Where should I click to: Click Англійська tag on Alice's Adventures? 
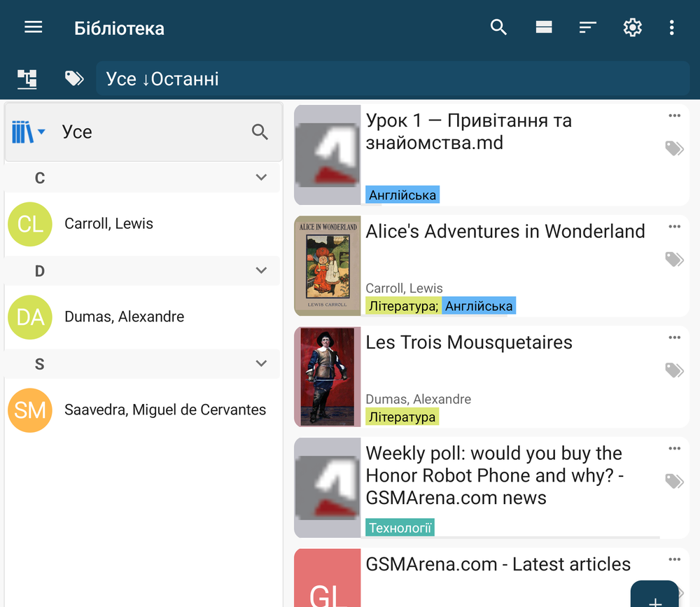point(479,306)
